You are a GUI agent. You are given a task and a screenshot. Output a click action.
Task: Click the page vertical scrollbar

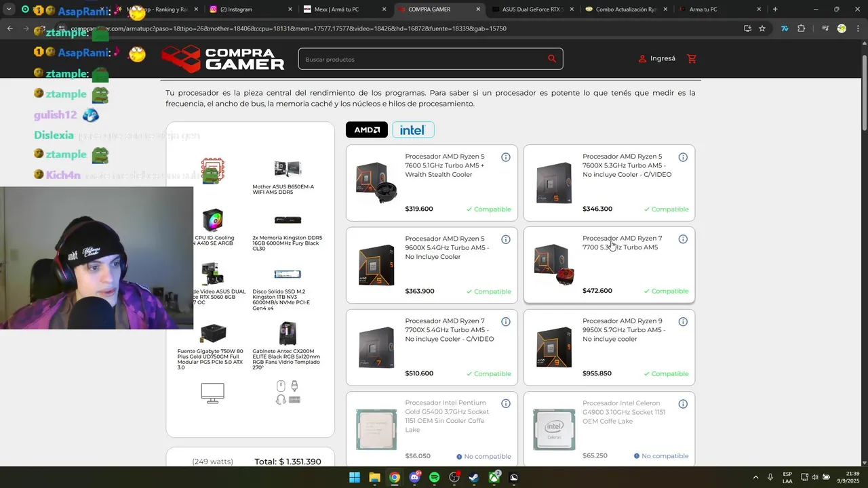coord(864,92)
